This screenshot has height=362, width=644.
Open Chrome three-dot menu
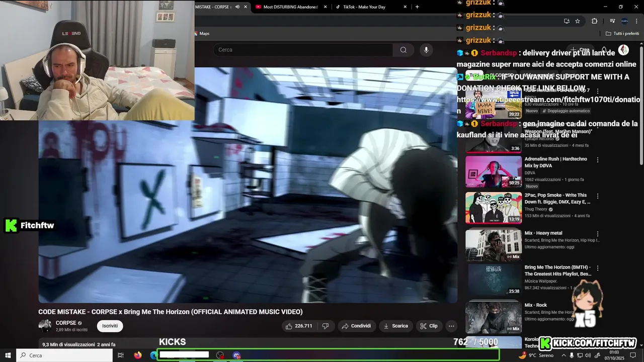(x=636, y=21)
